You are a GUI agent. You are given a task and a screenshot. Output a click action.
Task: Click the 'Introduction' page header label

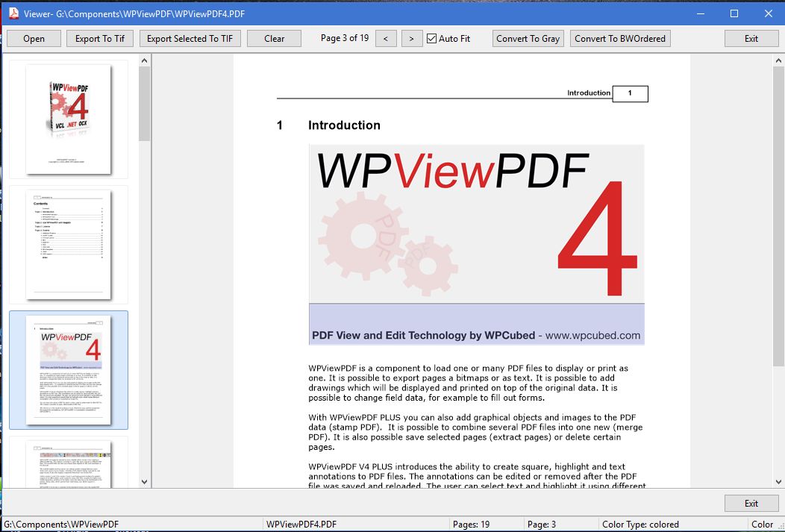[x=588, y=93]
